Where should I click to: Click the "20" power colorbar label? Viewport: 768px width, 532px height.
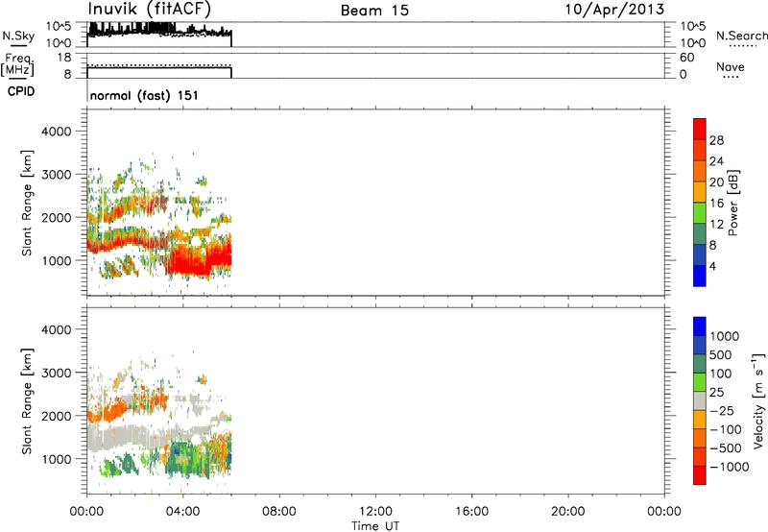(x=716, y=182)
